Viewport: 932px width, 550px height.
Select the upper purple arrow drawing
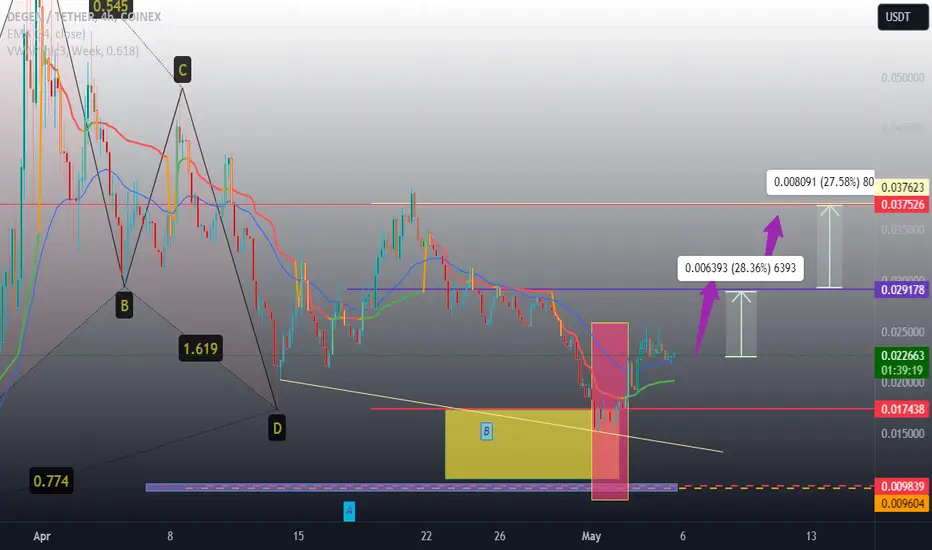coord(773,236)
